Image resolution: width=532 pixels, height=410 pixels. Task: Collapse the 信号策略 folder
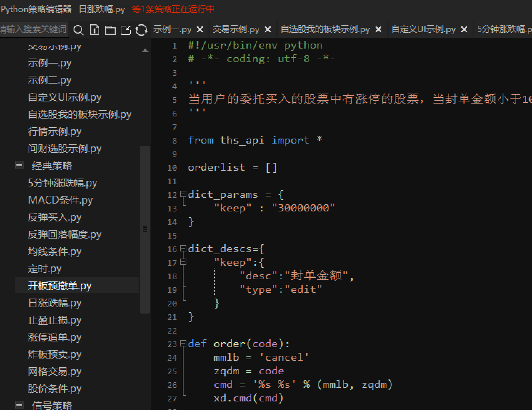point(19,405)
